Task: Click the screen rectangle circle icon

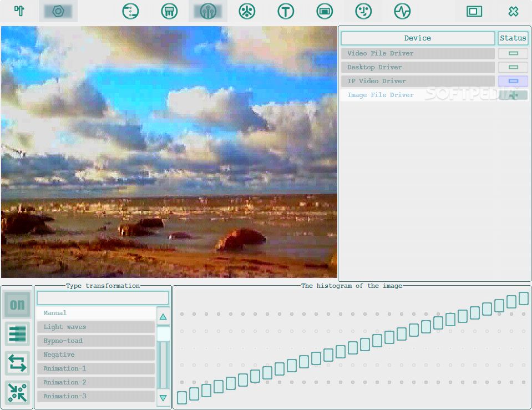Action: tap(325, 11)
